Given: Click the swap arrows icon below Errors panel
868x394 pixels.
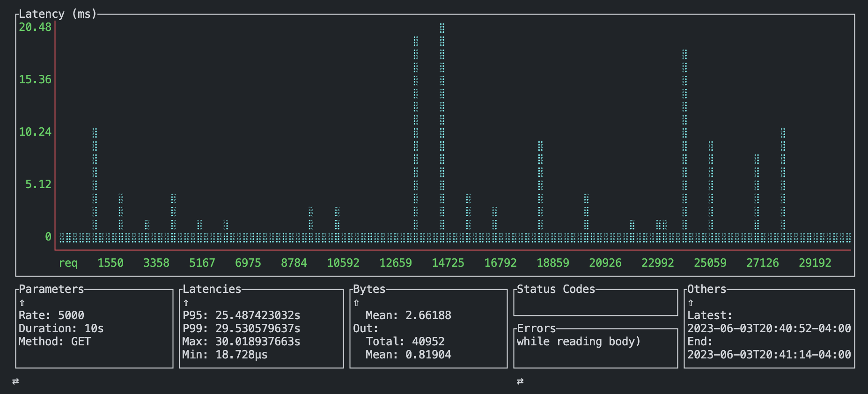Looking at the screenshot, I should pyautogui.click(x=520, y=381).
